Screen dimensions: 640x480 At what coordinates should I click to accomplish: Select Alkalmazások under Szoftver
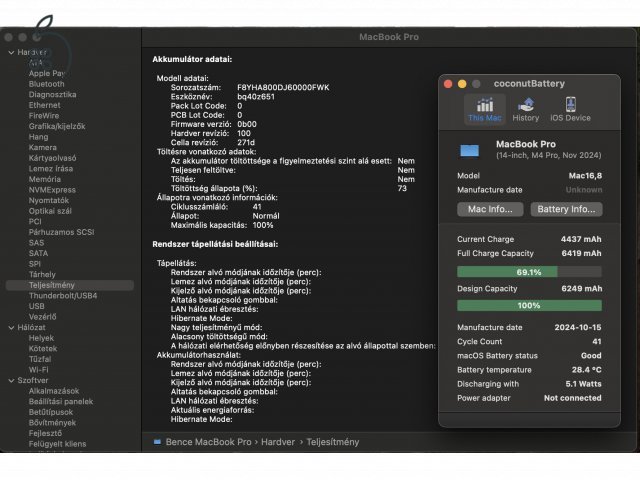pos(53,391)
